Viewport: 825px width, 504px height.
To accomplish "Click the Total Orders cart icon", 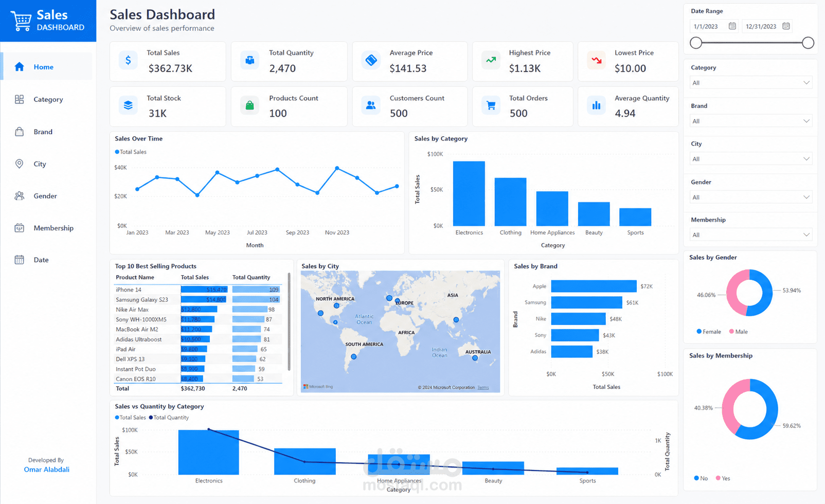I will coord(491,105).
